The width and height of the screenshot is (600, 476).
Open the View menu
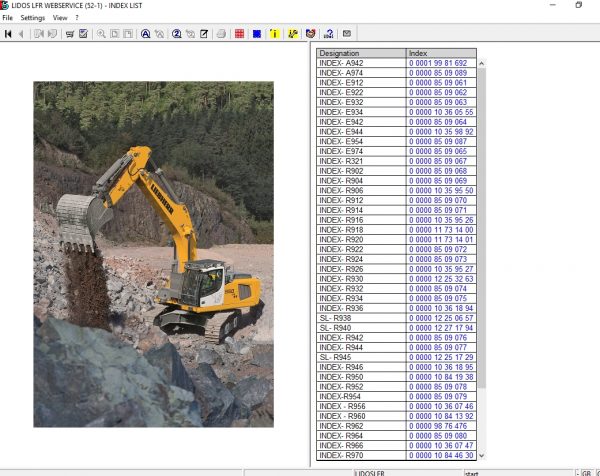coord(60,18)
